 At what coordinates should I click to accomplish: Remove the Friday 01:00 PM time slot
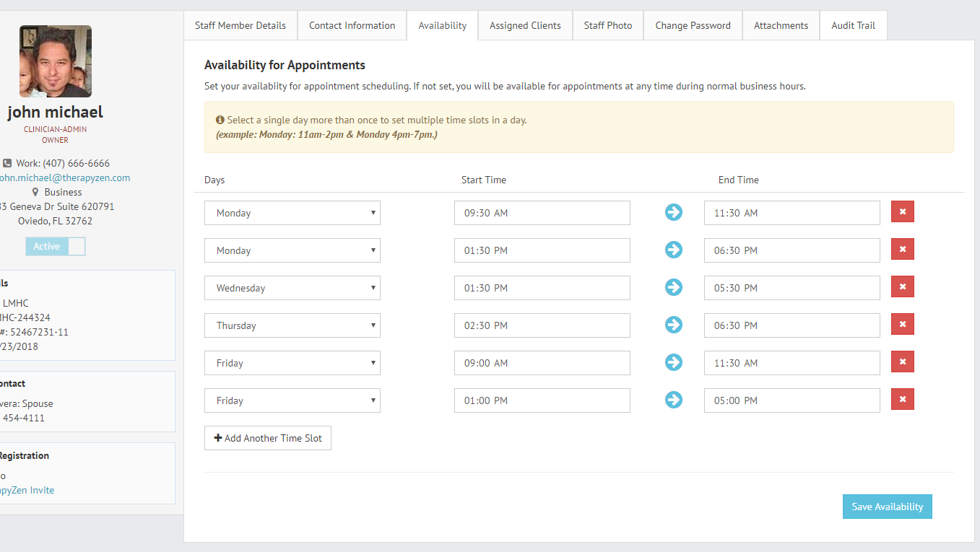(902, 400)
